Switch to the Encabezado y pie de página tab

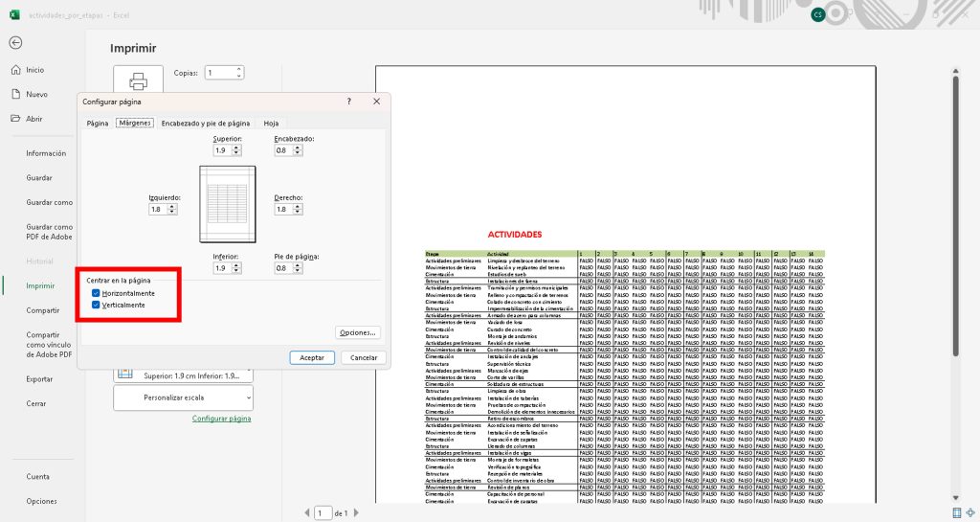click(205, 123)
